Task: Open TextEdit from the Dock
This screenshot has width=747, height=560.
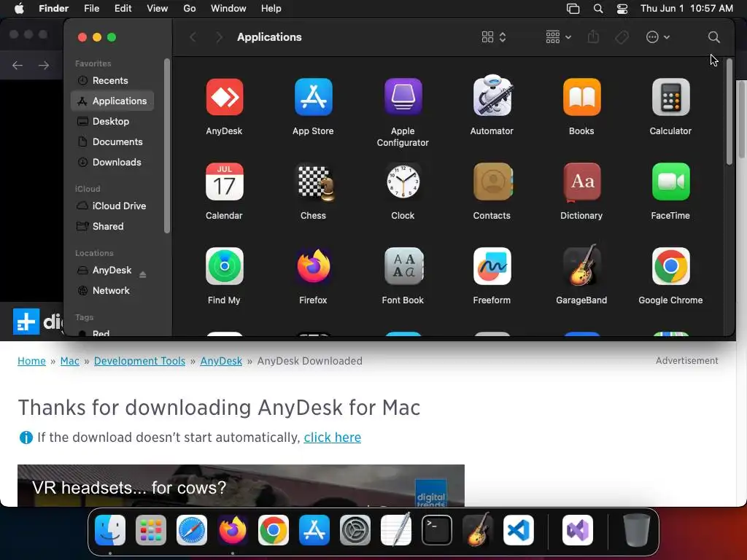Action: coord(396,529)
